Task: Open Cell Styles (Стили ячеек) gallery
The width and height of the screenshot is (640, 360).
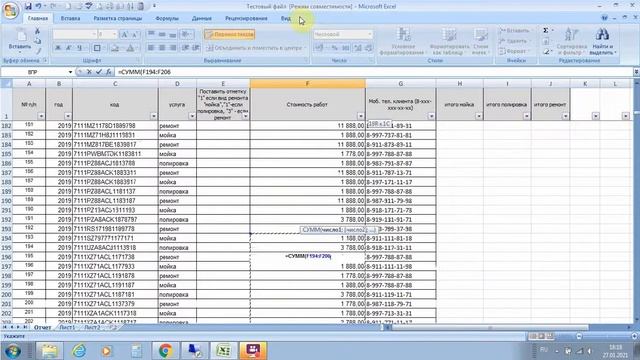Action: tap(480, 42)
